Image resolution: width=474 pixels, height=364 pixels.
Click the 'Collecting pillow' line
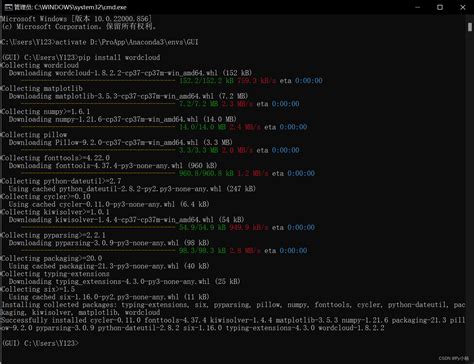(x=34, y=135)
